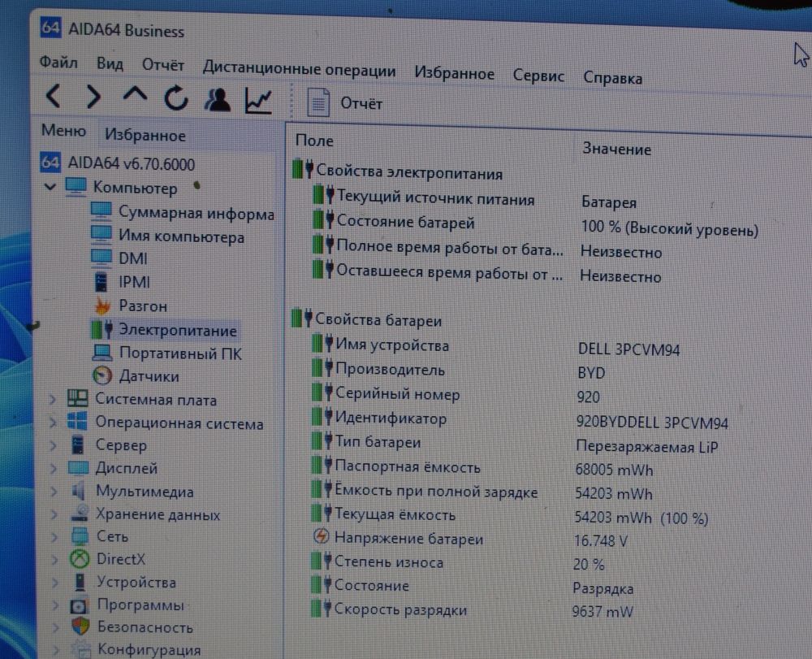Click the Устройства device icon
This screenshot has height=659, width=812.
80,581
